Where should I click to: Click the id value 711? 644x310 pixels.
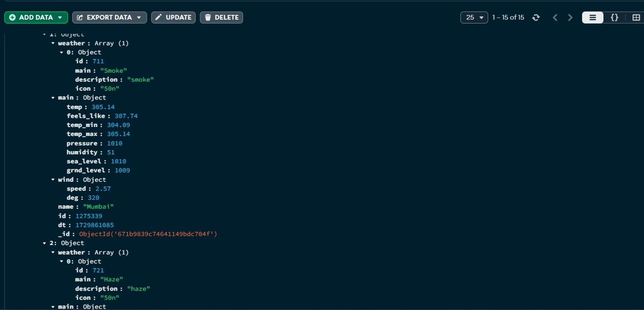(x=98, y=61)
